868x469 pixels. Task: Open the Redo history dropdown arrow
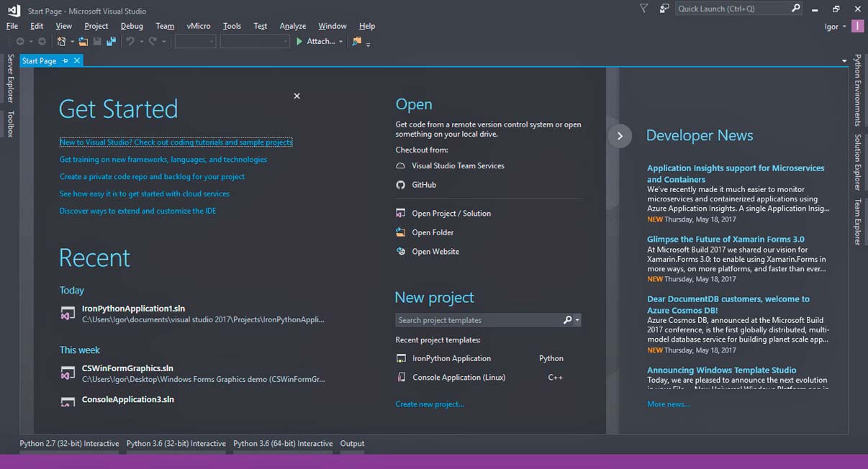(164, 42)
